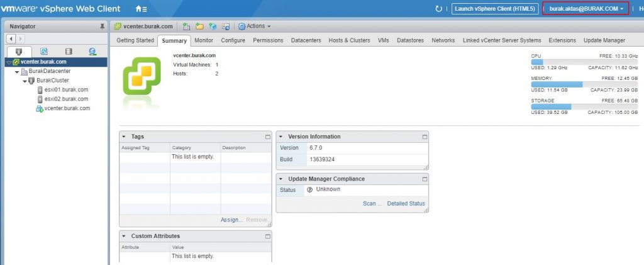The width and height of the screenshot is (644, 265).
Task: Select the Summary tab
Action: pyautogui.click(x=174, y=41)
